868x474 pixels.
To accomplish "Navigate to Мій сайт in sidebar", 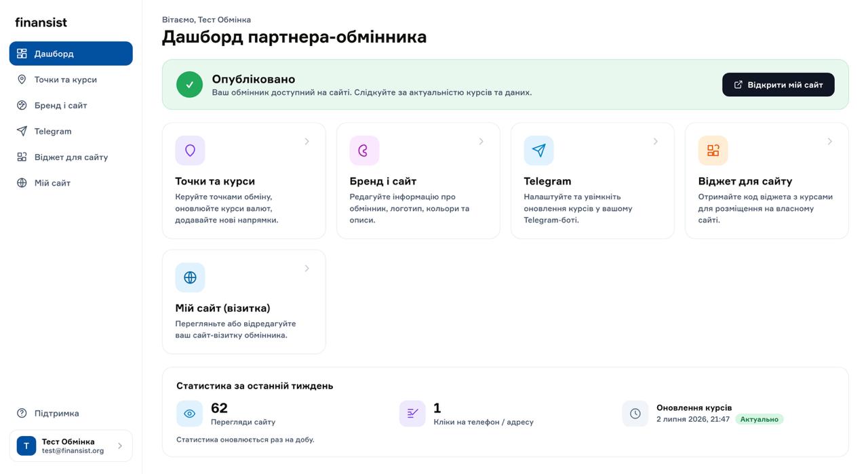I will [71, 182].
